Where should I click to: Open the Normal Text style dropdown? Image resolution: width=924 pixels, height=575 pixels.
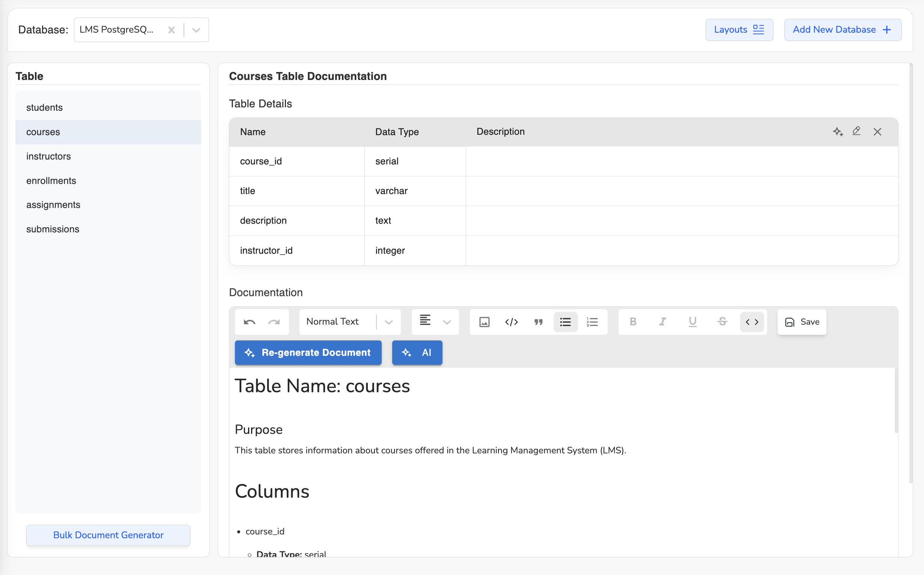click(388, 322)
